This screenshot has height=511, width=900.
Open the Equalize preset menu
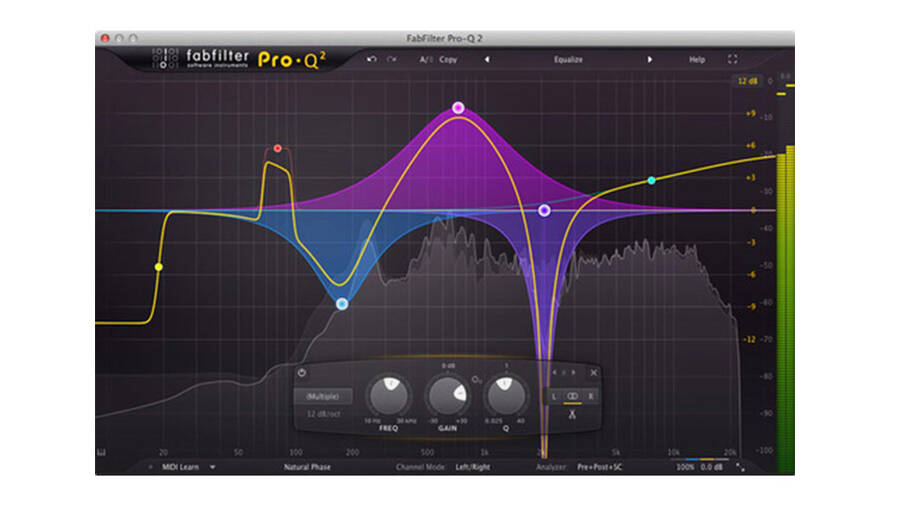(x=568, y=59)
